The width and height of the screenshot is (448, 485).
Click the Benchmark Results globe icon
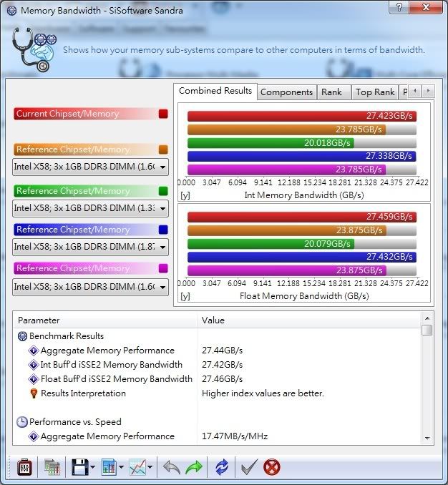(22, 336)
